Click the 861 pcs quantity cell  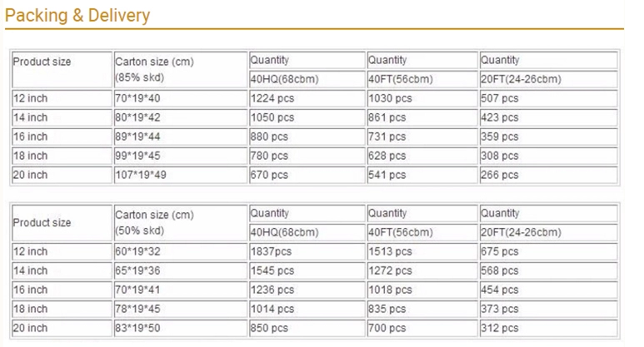(x=387, y=117)
